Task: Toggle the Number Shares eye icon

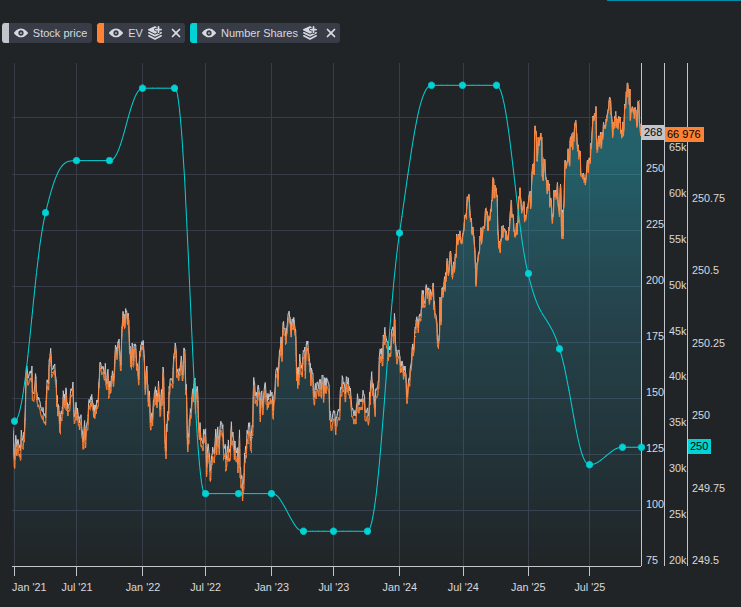Action: pos(209,33)
